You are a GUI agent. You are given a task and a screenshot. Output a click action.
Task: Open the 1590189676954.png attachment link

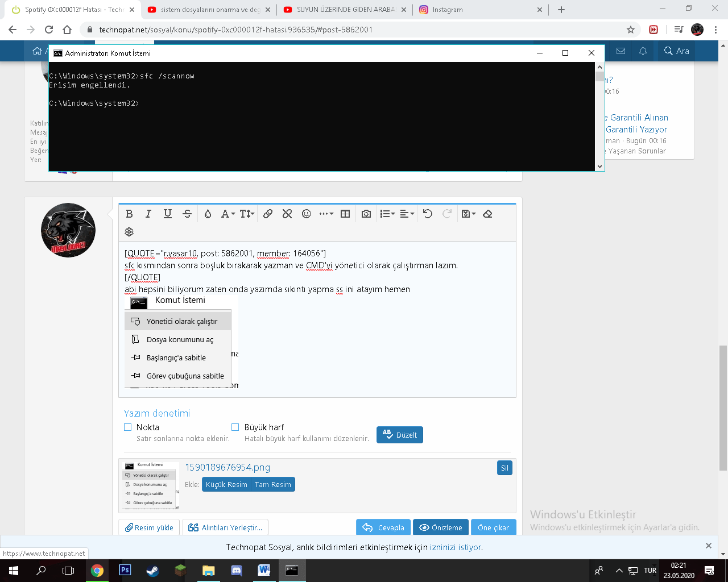click(x=227, y=467)
